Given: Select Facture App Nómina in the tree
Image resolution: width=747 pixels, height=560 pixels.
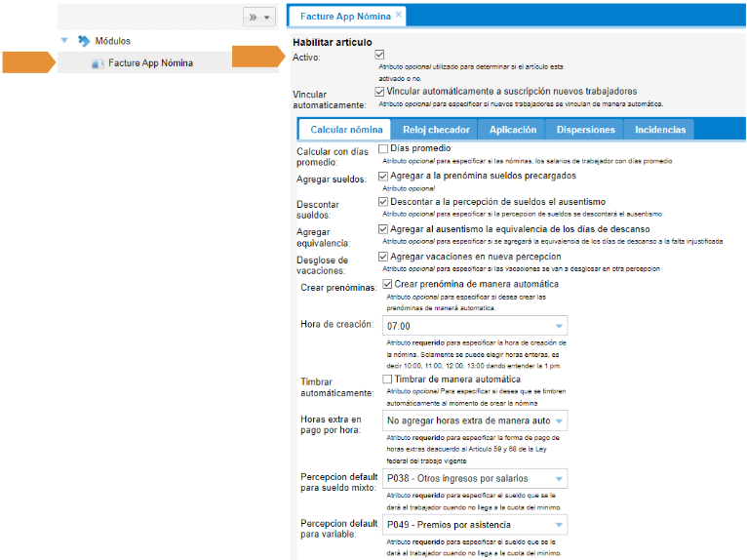Looking at the screenshot, I should click(150, 63).
